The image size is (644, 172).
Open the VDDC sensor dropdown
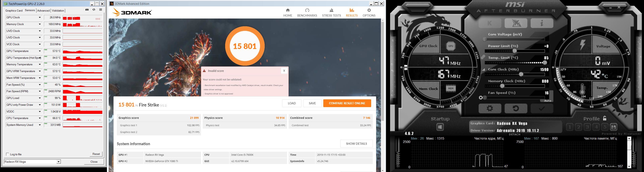coord(39,112)
